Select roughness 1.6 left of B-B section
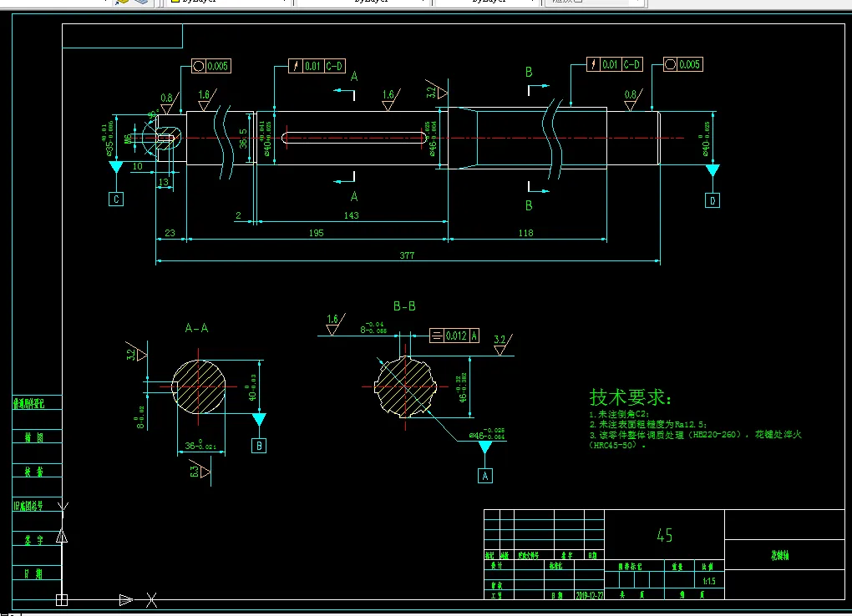The image size is (852, 616). pyautogui.click(x=335, y=325)
